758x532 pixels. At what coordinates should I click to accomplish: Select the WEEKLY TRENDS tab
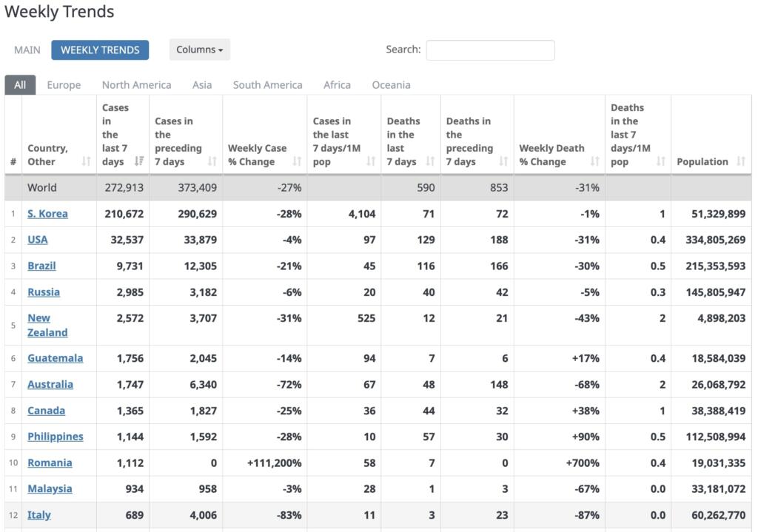tap(100, 50)
